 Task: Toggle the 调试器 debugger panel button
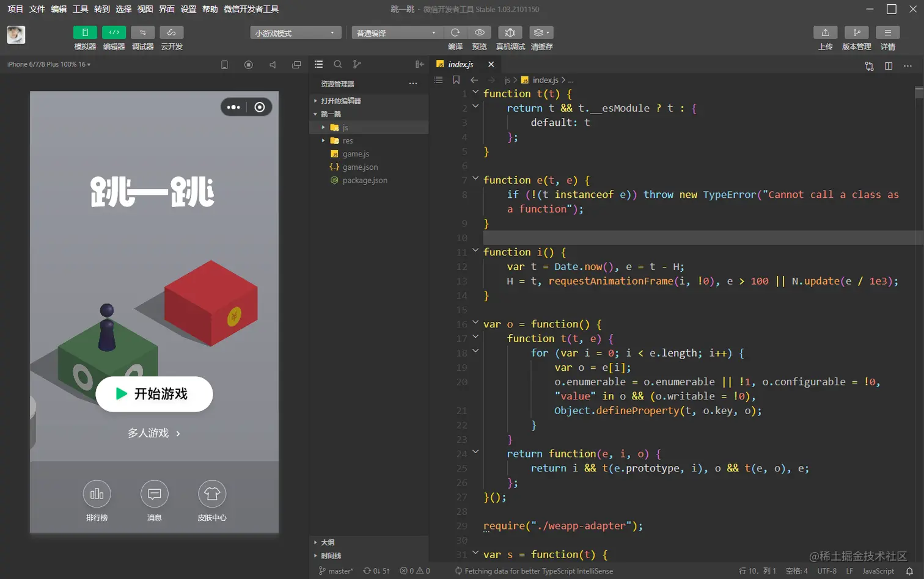142,32
